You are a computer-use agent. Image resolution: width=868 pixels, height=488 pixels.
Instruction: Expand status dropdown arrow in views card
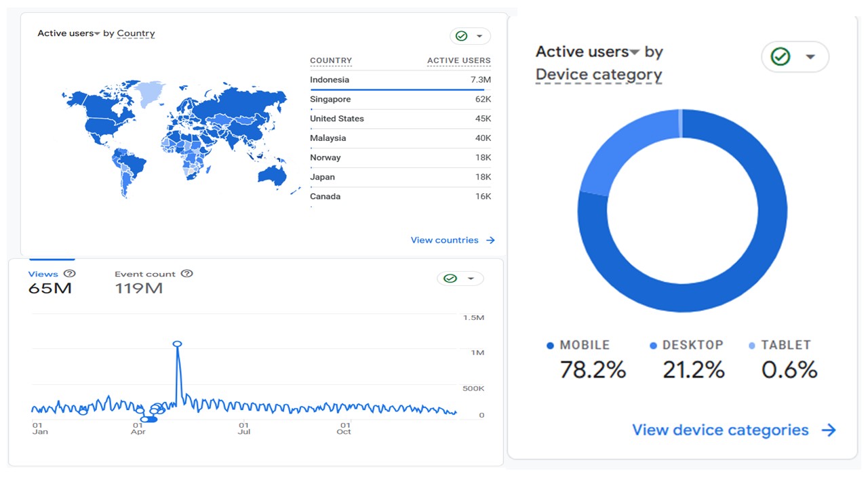pyautogui.click(x=471, y=279)
